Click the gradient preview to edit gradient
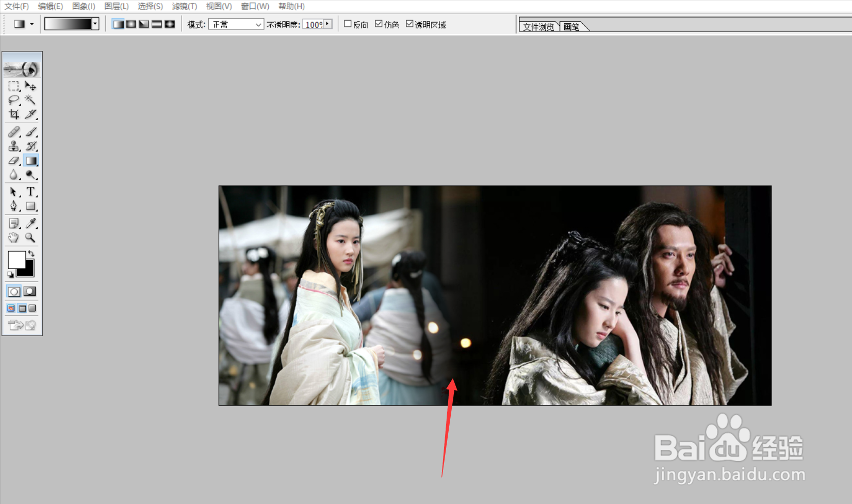Viewport: 852px width, 504px height. point(68,24)
